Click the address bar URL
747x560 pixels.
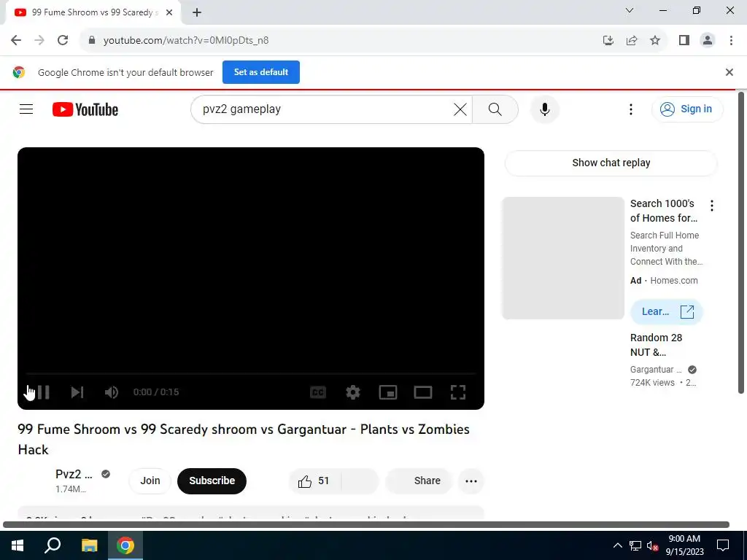pyautogui.click(x=186, y=41)
